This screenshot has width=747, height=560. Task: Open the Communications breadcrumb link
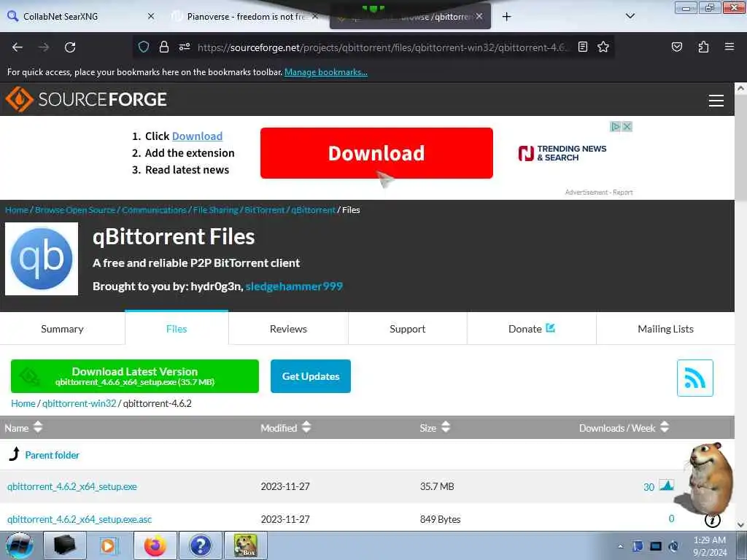click(x=154, y=209)
